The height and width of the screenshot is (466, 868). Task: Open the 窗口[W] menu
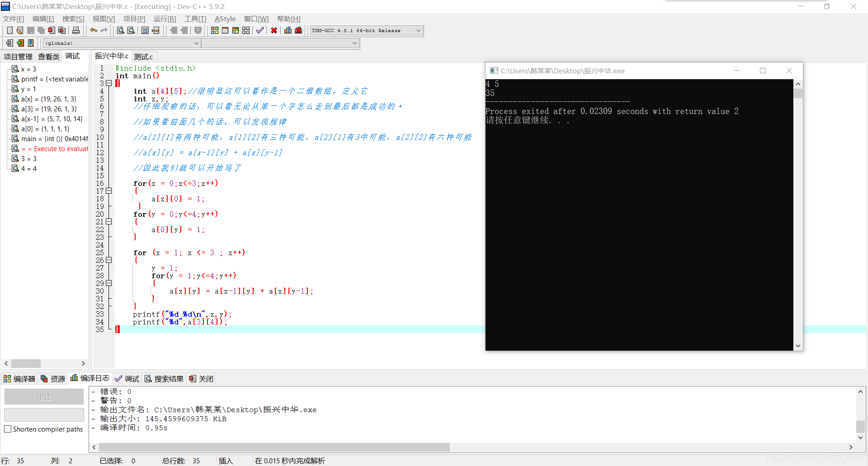tap(256, 19)
